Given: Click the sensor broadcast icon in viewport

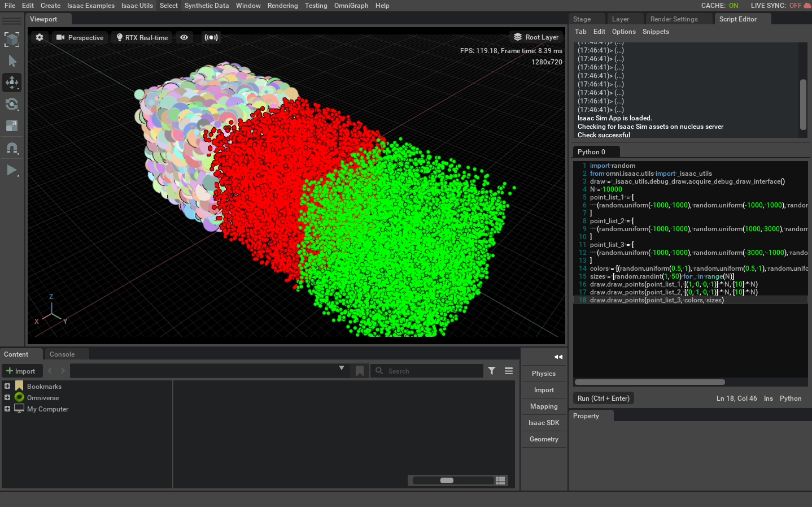Looking at the screenshot, I should (x=211, y=37).
